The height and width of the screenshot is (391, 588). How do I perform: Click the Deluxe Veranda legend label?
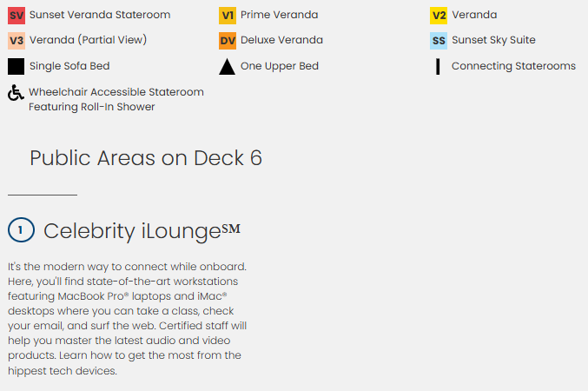click(281, 40)
